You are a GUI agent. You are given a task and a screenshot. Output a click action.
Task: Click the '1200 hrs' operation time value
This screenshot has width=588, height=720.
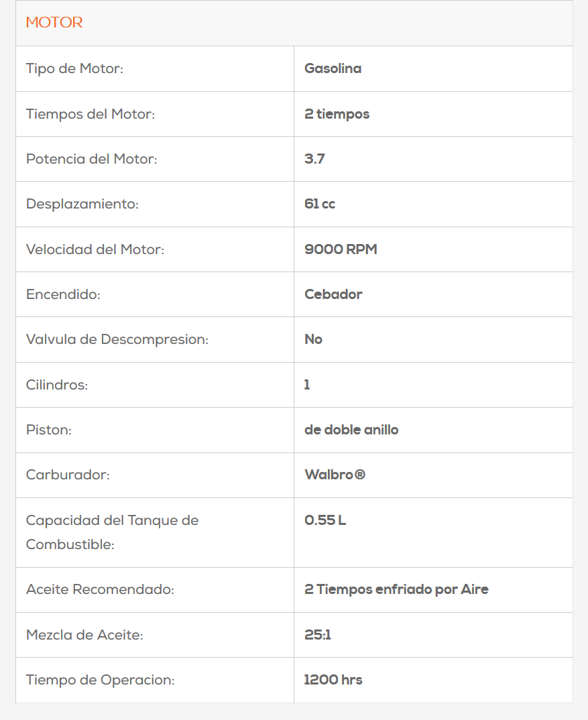pos(333,680)
